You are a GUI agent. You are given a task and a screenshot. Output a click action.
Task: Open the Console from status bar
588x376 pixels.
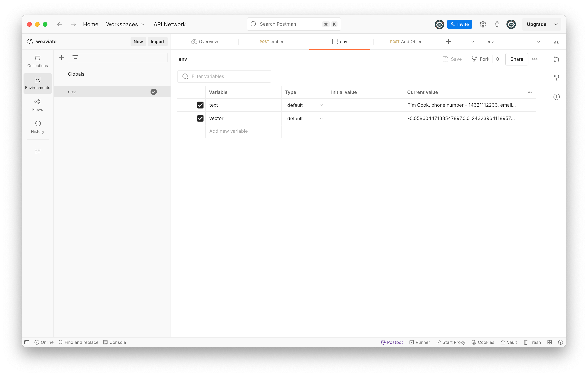pos(114,342)
